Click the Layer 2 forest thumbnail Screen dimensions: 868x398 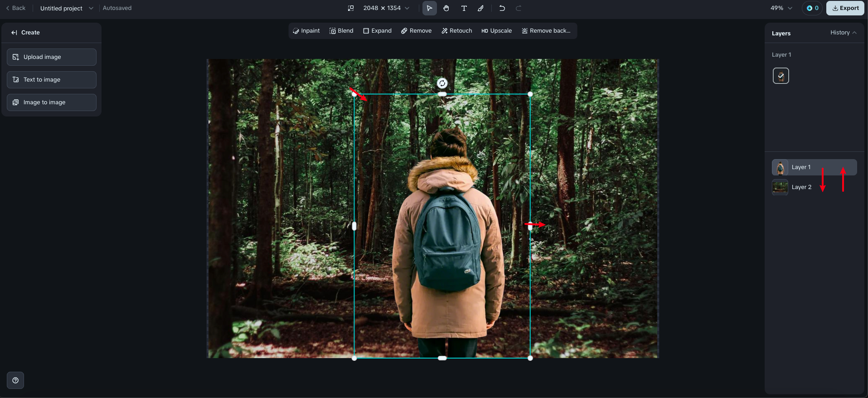pyautogui.click(x=780, y=187)
